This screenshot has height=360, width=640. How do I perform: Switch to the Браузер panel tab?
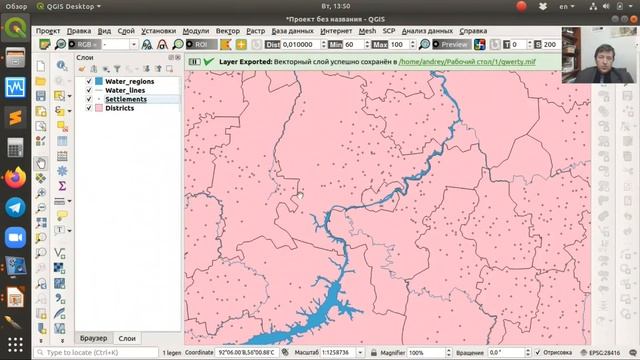coord(93,338)
